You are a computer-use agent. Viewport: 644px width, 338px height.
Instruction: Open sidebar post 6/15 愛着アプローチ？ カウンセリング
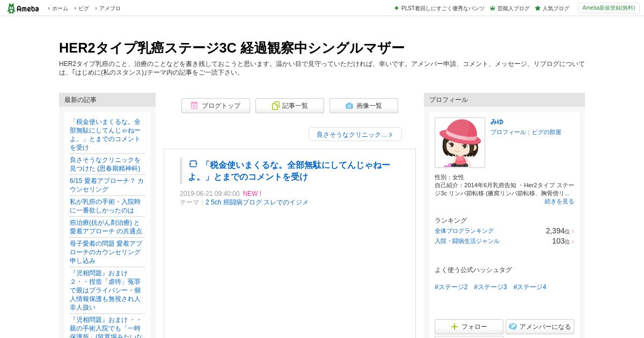tap(107, 185)
